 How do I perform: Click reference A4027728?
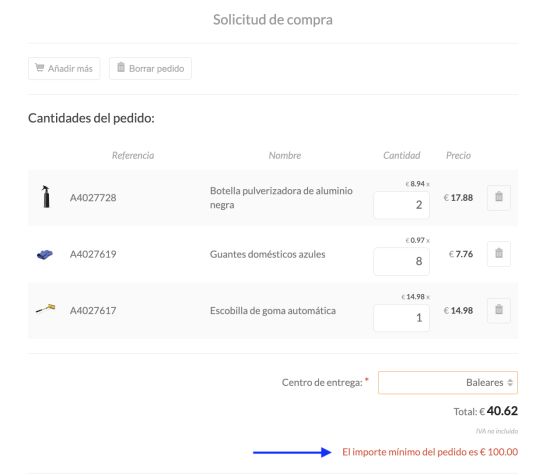[x=93, y=198]
